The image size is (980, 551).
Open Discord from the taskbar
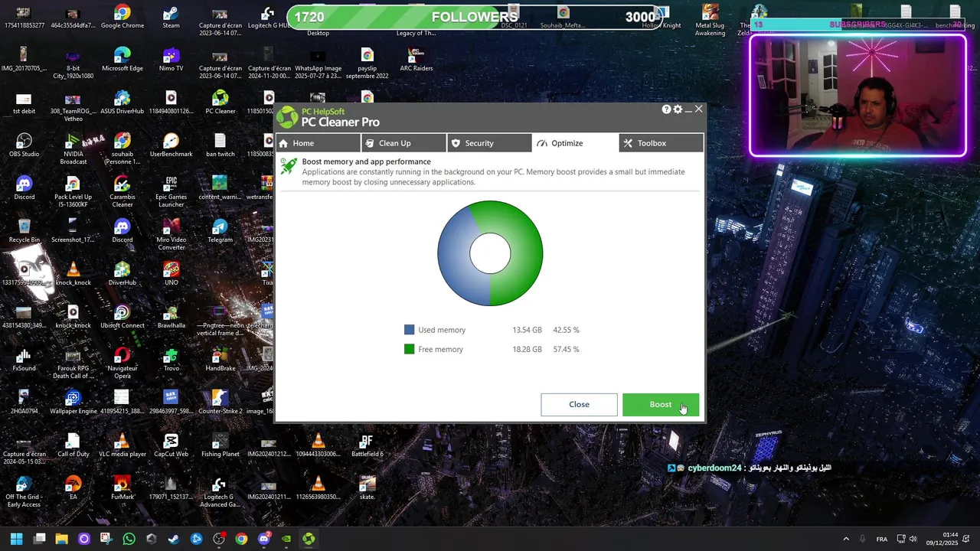[x=263, y=539]
